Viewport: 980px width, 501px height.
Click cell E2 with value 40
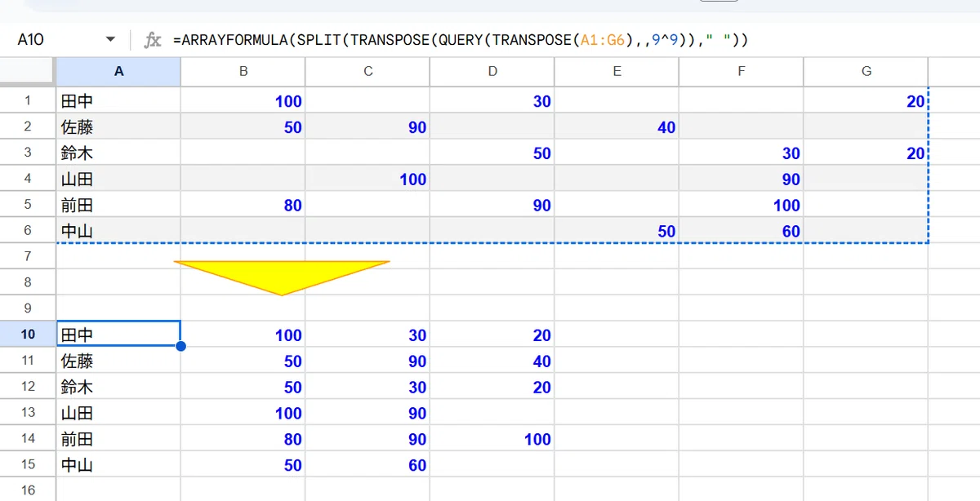(617, 126)
